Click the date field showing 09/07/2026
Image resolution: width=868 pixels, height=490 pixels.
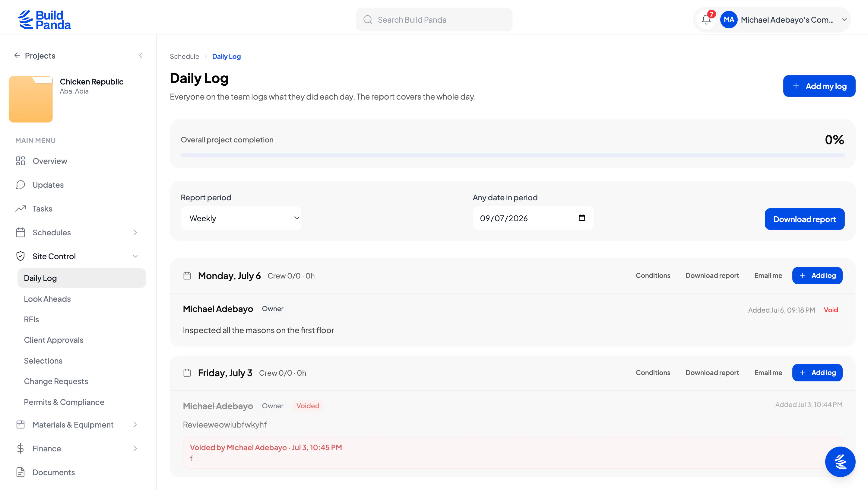533,218
